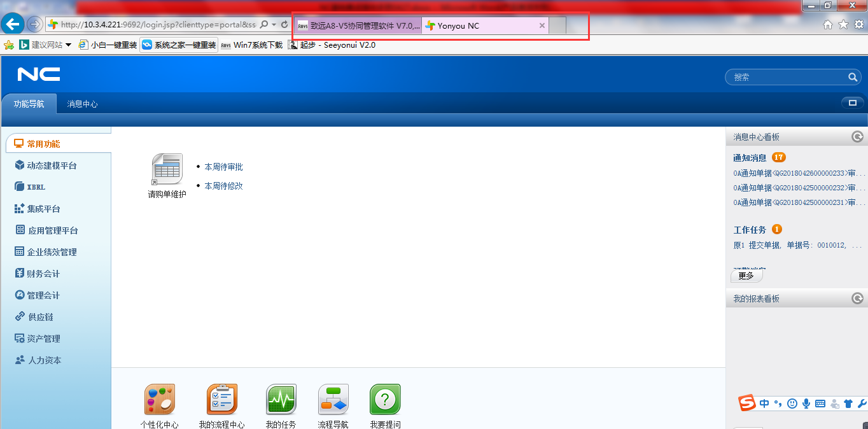Open notice QG2018042500000231 message
This screenshot has height=429, width=868.
click(x=799, y=202)
